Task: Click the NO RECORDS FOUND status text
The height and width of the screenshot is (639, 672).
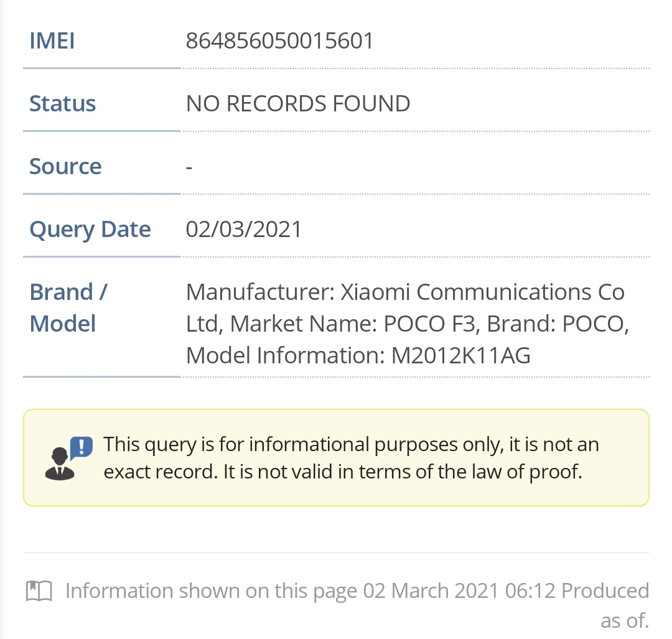Action: [298, 103]
